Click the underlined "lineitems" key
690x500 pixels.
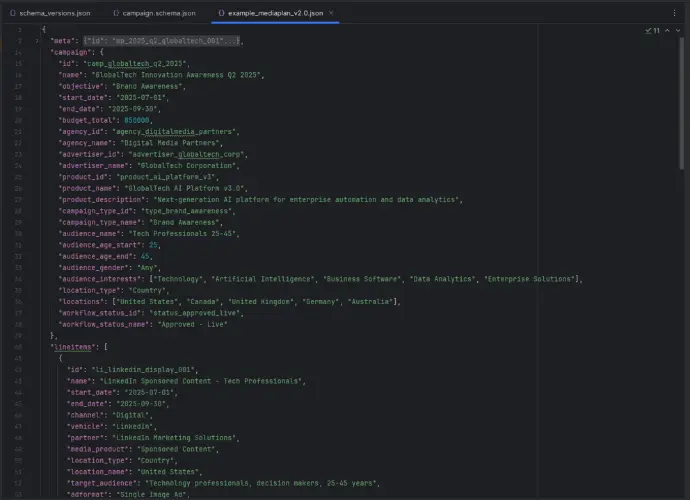click(x=73, y=347)
